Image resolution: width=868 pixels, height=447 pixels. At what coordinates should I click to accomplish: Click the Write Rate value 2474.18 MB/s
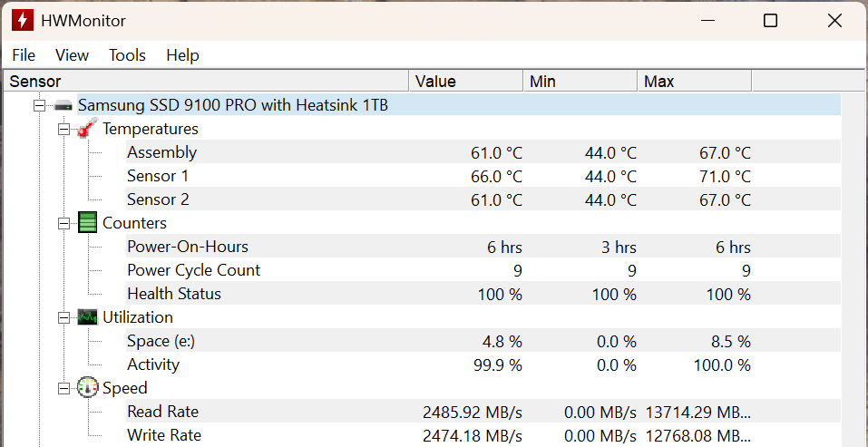click(x=473, y=436)
